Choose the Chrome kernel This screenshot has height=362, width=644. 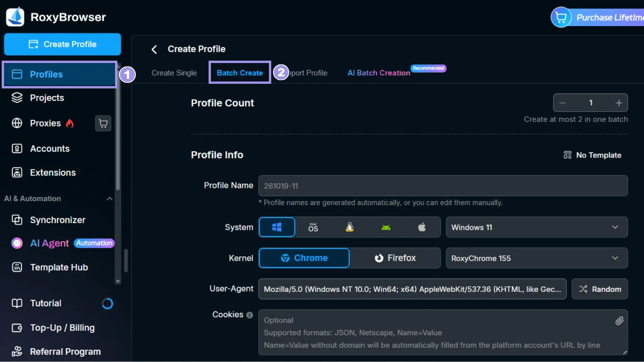point(304,258)
